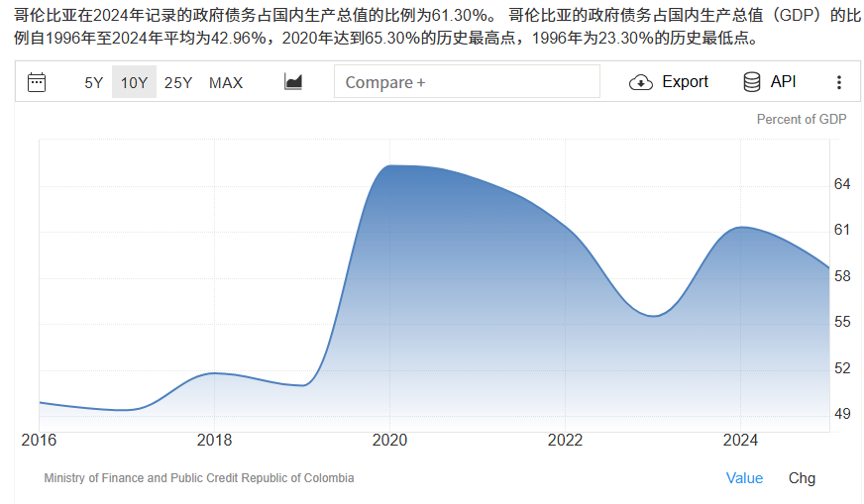This screenshot has height=504, width=864.
Task: Click the API database icon
Action: coord(752,82)
